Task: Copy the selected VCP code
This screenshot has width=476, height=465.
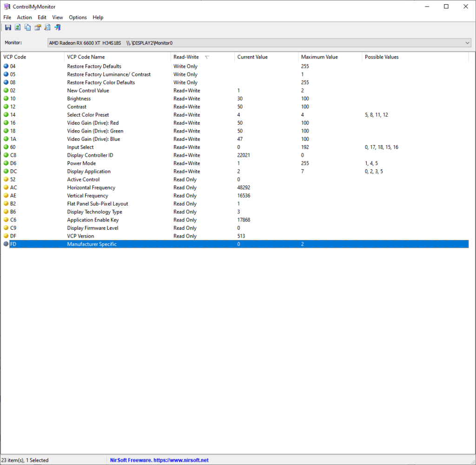Action: [27, 27]
